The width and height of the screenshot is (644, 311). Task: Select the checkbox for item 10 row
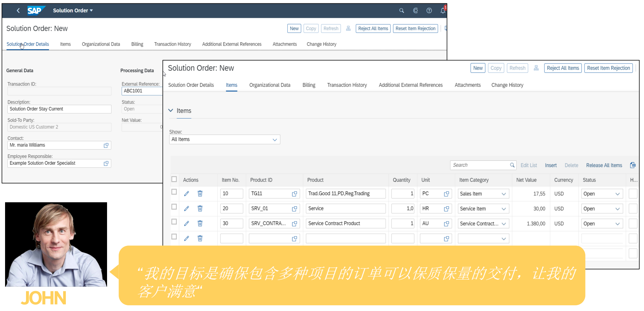pos(174,192)
